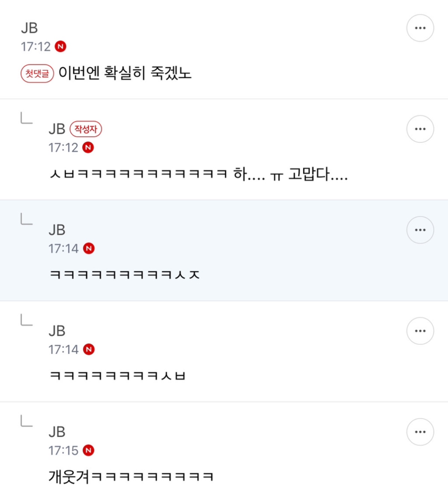
Task: Click the red N badge on first comment
Action: [60, 47]
